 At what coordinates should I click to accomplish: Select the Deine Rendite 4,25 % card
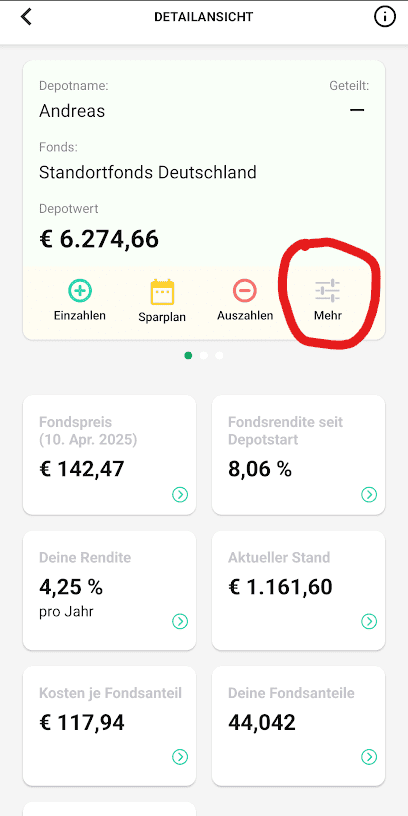point(109,591)
